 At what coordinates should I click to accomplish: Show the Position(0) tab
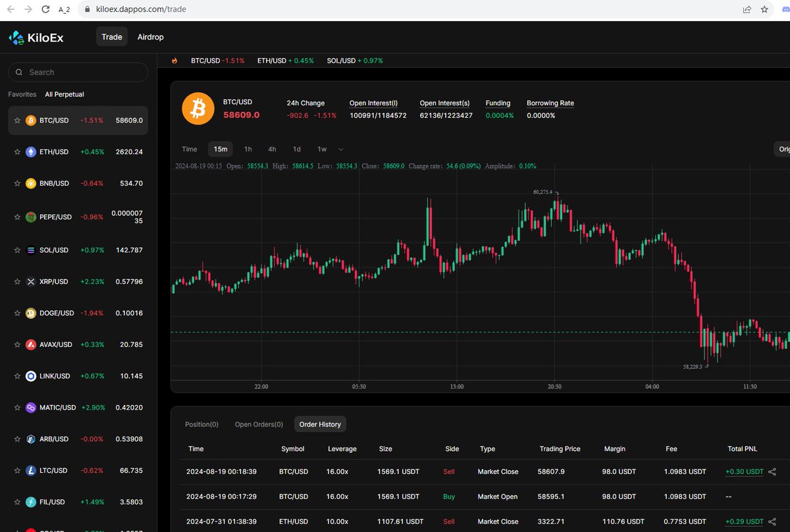tap(202, 425)
